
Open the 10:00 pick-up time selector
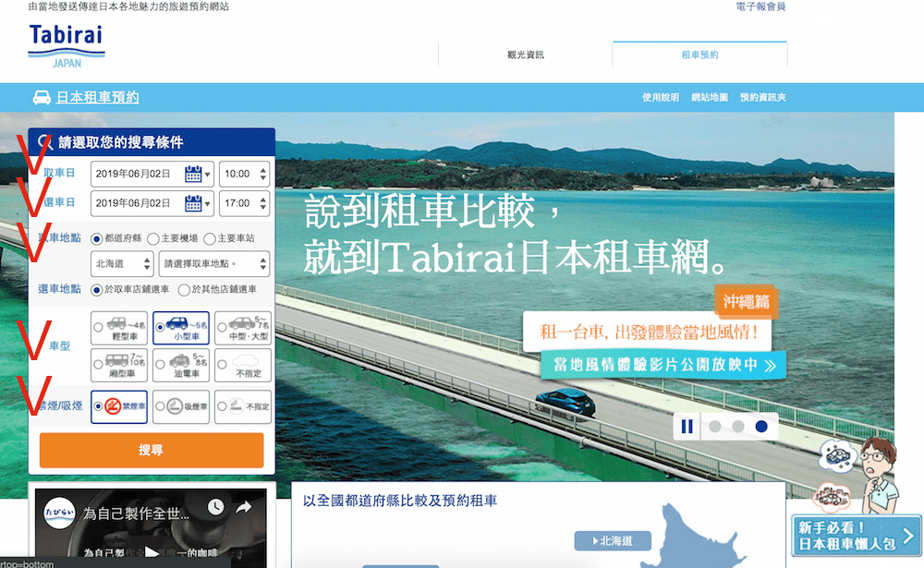coord(242,173)
